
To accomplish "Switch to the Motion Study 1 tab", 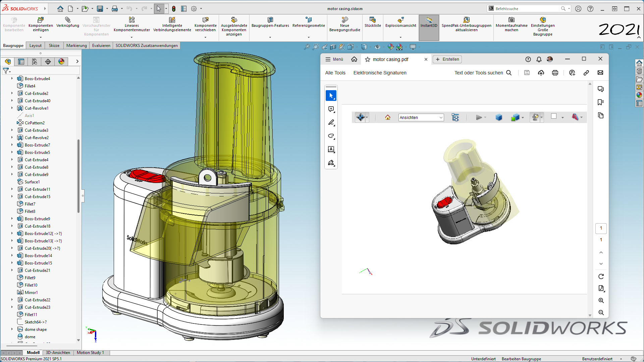I will coord(90,353).
